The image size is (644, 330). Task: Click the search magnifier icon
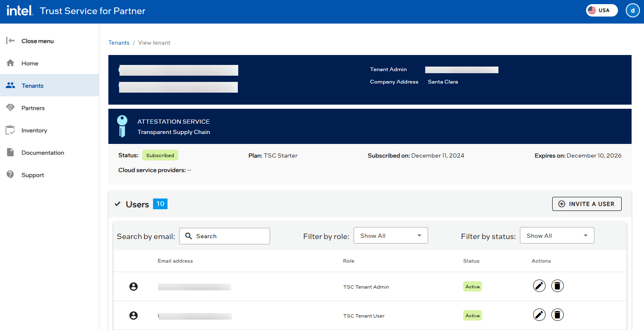coord(189,236)
